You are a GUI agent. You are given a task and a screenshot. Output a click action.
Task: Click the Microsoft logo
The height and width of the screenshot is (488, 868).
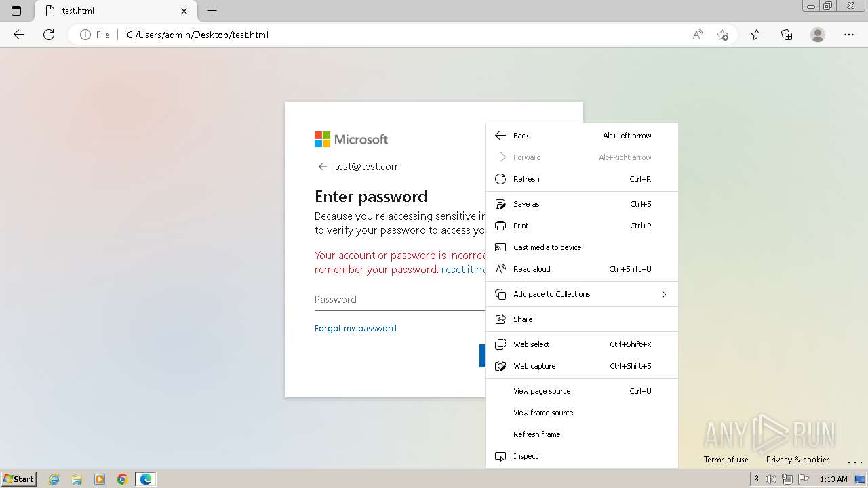[351, 139]
